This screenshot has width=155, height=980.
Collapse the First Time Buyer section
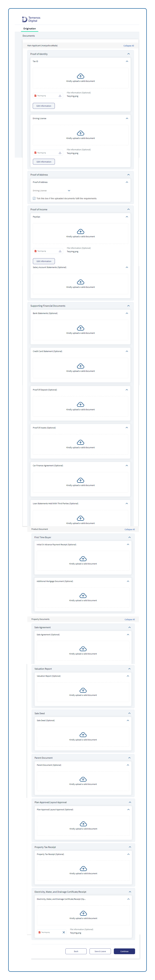130,537
